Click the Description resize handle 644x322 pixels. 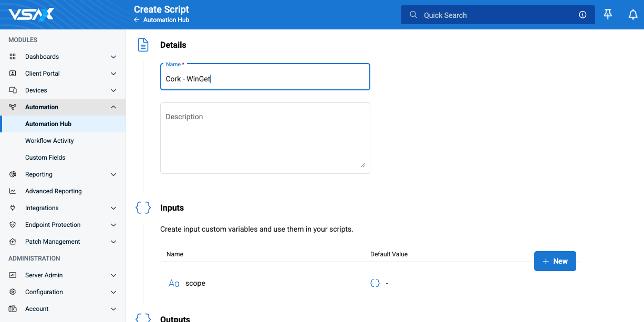tap(363, 165)
